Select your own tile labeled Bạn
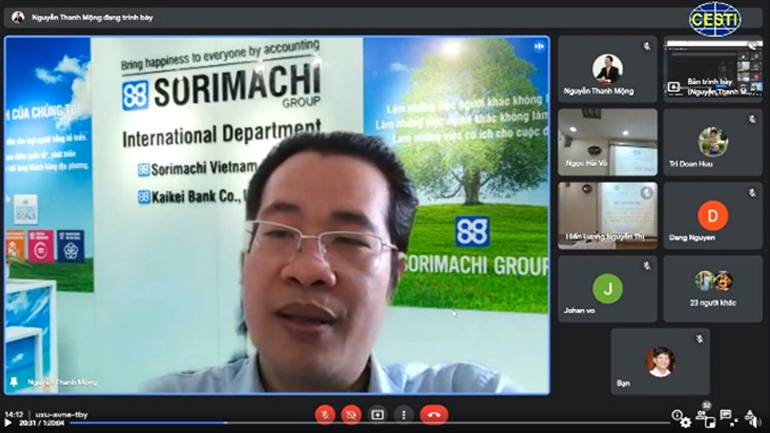Image resolution: width=770 pixels, height=433 pixels. (x=660, y=361)
